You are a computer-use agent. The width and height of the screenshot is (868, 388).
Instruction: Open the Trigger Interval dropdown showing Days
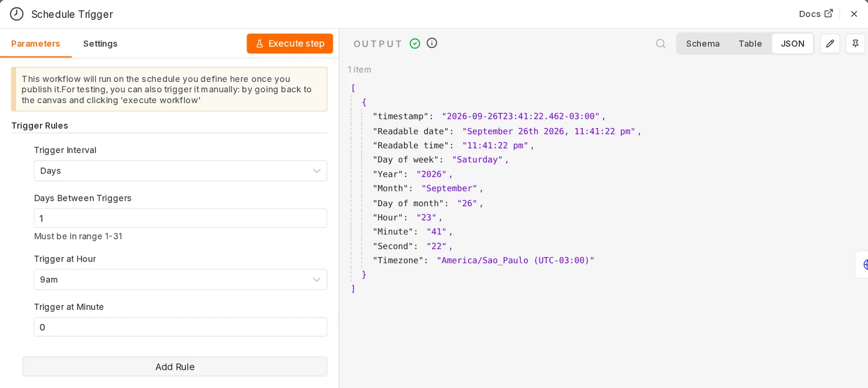[180, 171]
